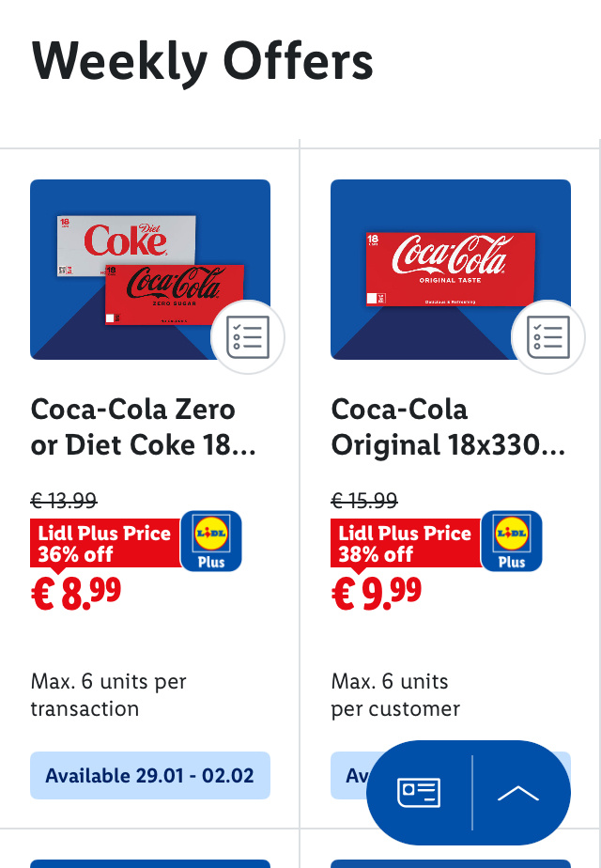Screen dimensions: 601x868
Task: Open the Coca-Cola Original 18x330 title
Action: (448, 426)
